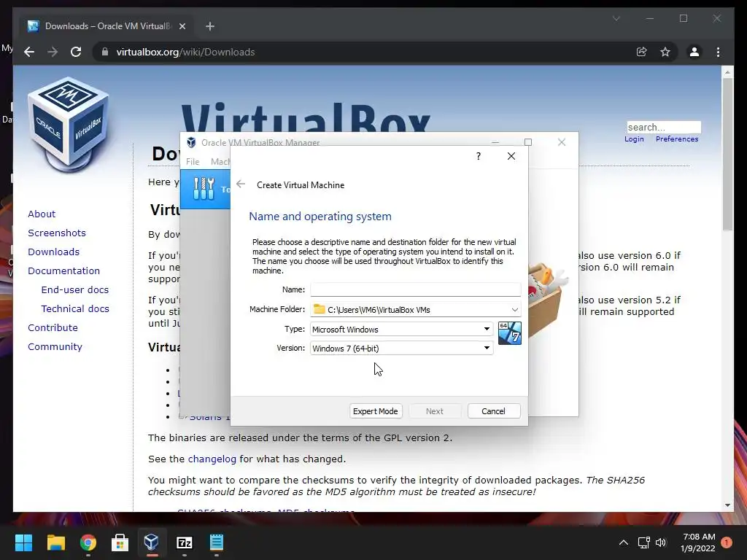Click the VirtualBox cube logo on the webpage
This screenshot has width=747, height=560.
[x=69, y=124]
